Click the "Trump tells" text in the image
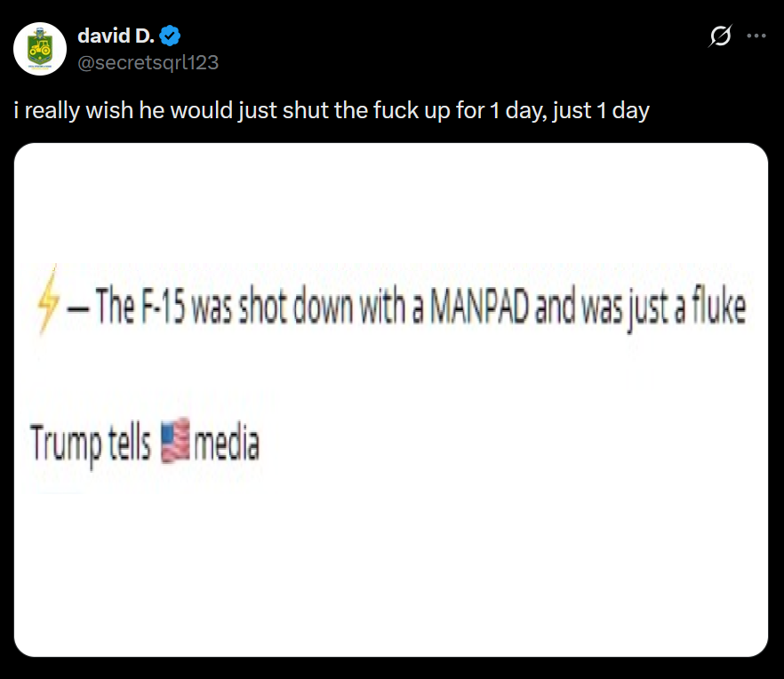Image resolution: width=784 pixels, height=679 pixels. 90,443
